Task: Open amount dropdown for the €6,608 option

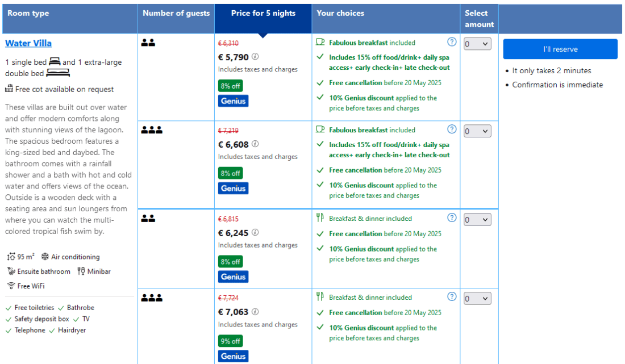Action: [x=477, y=131]
